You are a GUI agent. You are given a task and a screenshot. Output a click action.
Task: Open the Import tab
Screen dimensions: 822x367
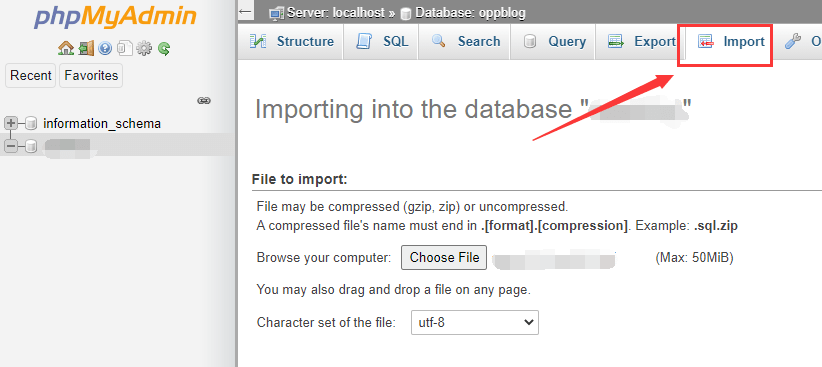coord(731,41)
